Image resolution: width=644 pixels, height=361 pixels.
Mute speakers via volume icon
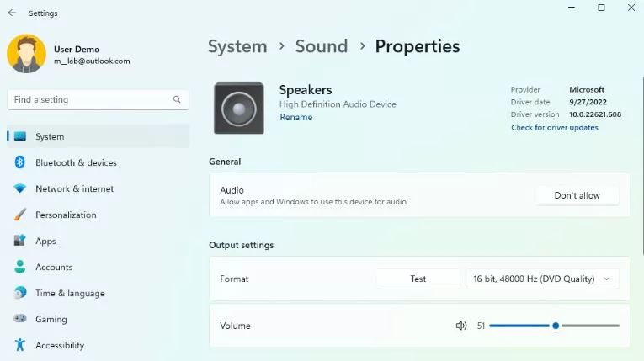coord(461,326)
